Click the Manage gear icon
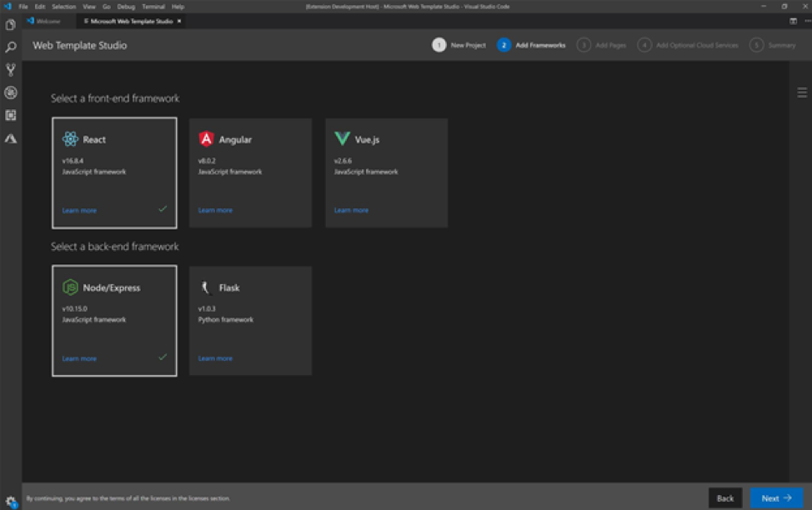The image size is (812, 510). pos(11,501)
